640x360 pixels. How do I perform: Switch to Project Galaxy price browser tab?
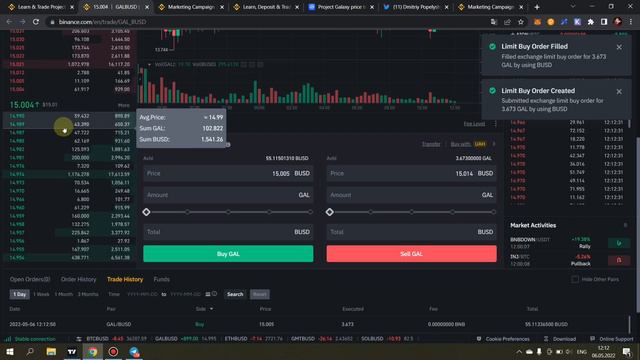pyautogui.click(x=341, y=7)
